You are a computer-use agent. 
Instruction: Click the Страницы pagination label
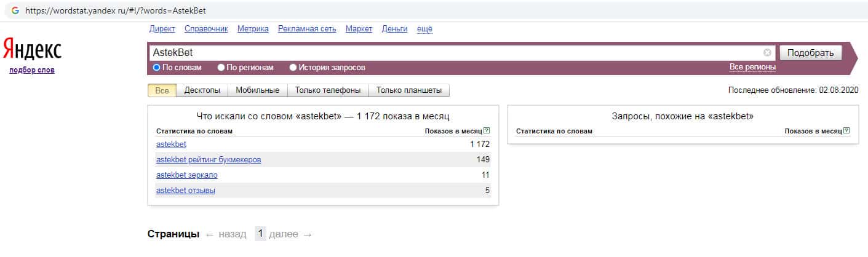173,234
